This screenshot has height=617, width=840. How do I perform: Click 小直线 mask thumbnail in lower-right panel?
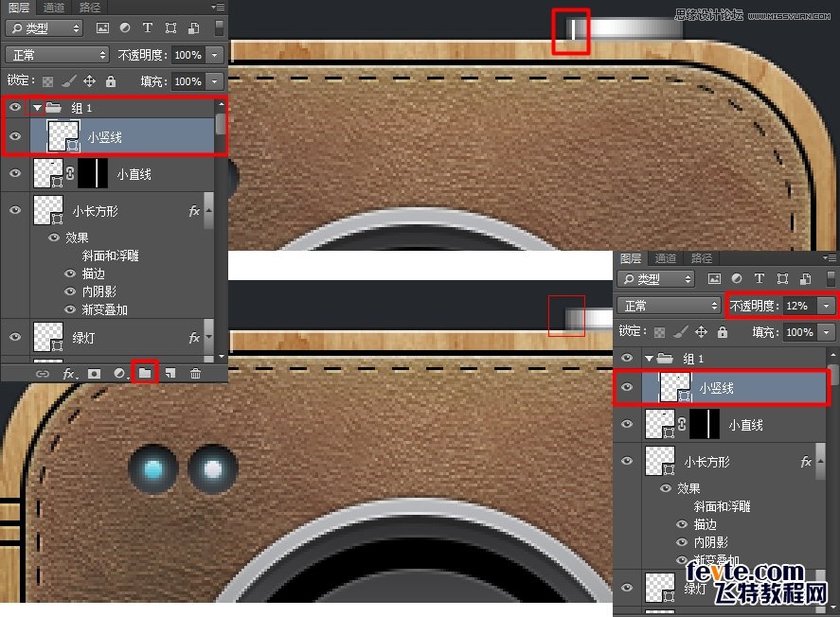click(x=705, y=424)
